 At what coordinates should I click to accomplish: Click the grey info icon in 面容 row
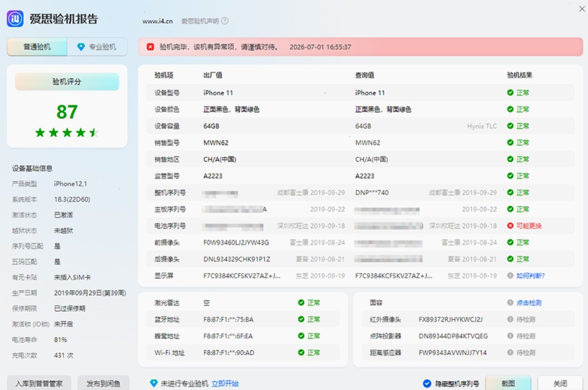(510, 303)
